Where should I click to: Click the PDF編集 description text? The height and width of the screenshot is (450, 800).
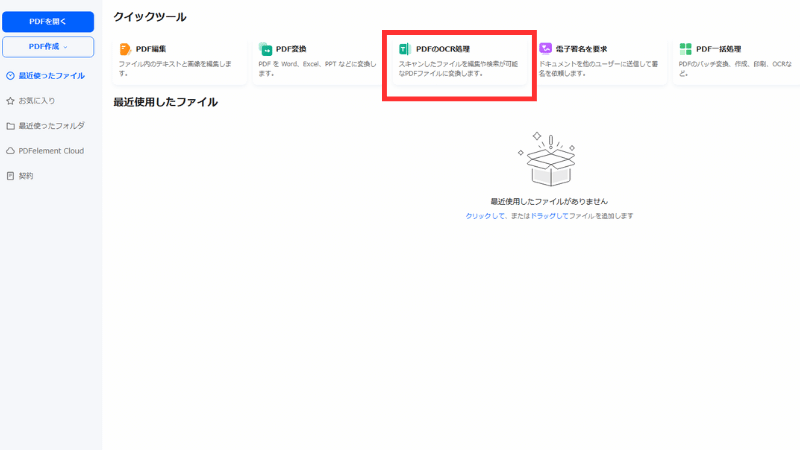(x=175, y=68)
